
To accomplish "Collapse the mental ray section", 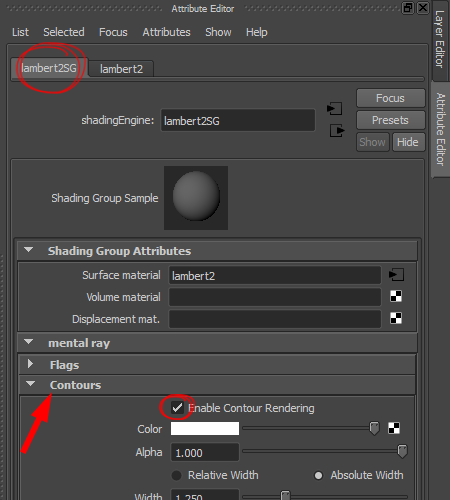I will [29, 342].
